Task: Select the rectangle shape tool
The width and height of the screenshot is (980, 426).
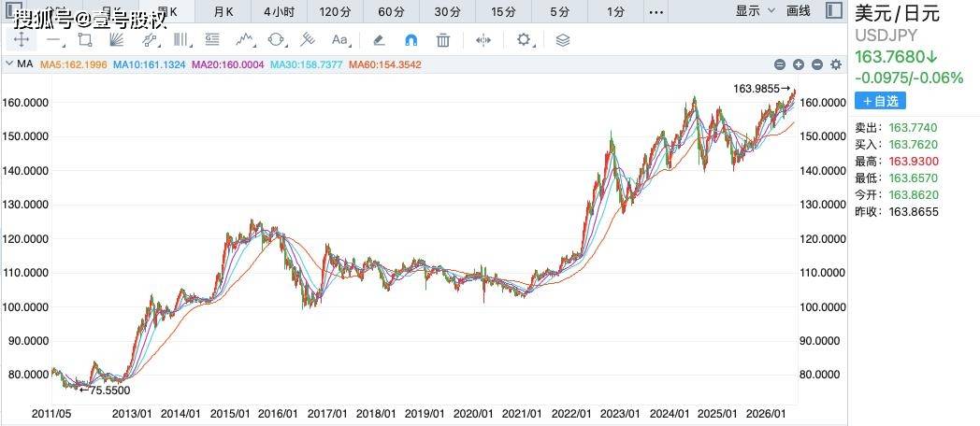Action: point(85,40)
